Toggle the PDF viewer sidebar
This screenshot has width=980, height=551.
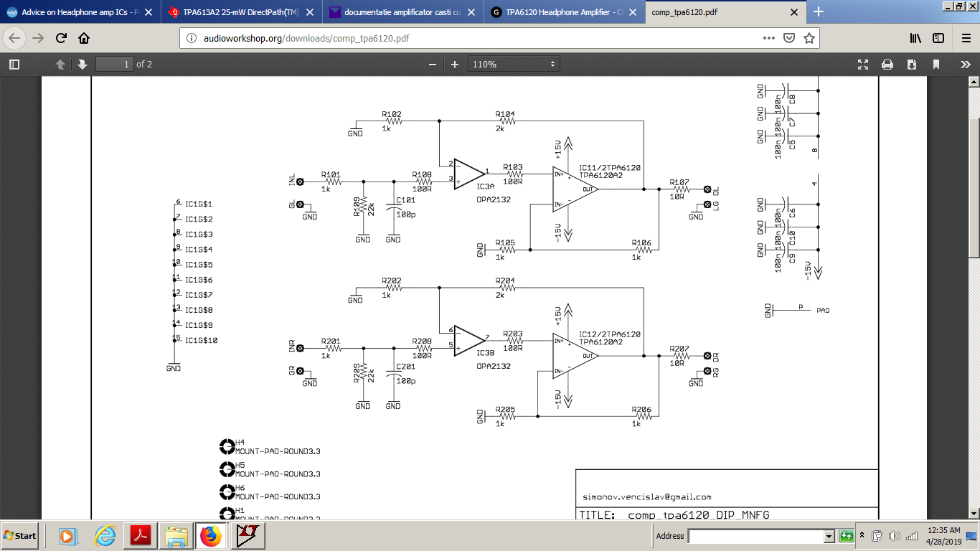tap(14, 64)
